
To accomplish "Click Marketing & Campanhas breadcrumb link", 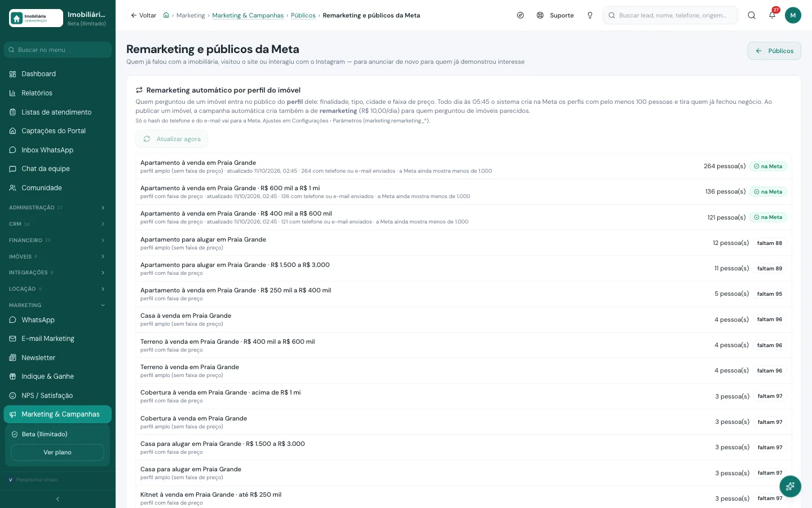I will pyautogui.click(x=248, y=15).
